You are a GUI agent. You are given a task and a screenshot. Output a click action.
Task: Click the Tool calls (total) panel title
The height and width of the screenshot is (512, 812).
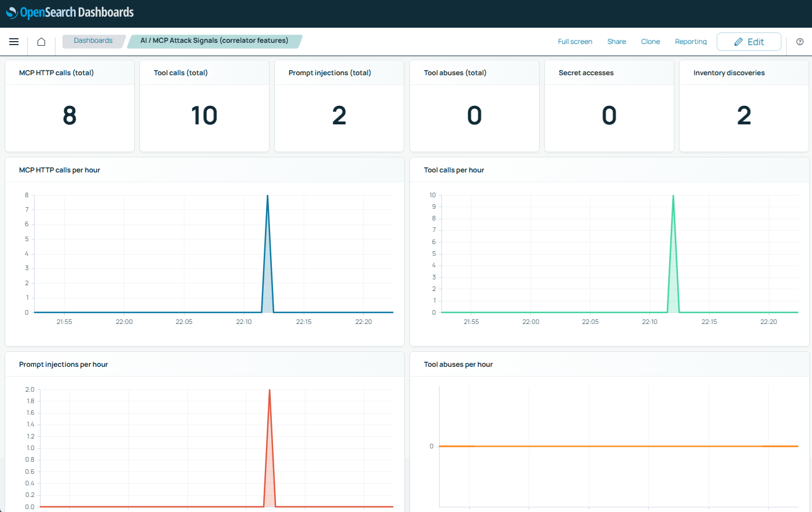[x=180, y=73]
